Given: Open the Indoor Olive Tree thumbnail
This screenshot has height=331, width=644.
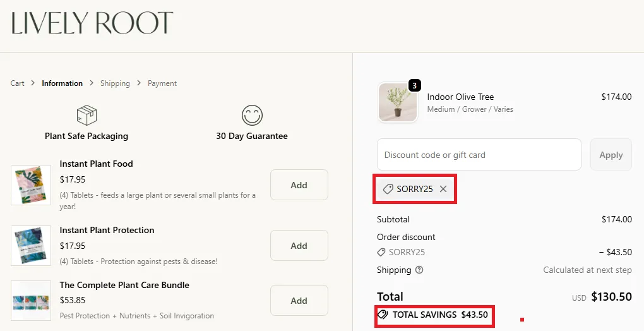Looking at the screenshot, I should point(397,102).
